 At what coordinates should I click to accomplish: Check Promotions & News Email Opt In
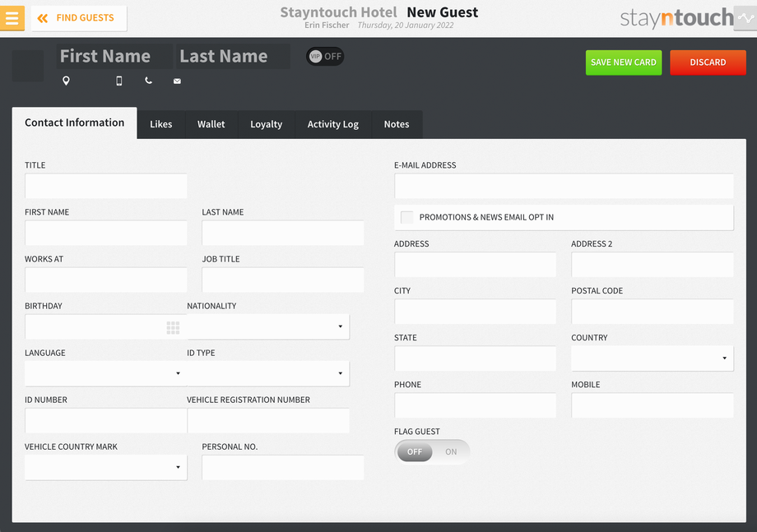tap(407, 217)
